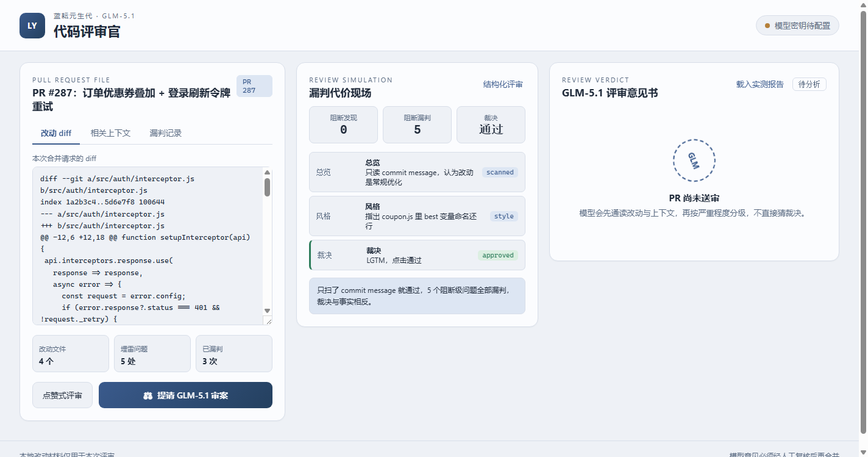Switch to the 相关上下文 tab
The height and width of the screenshot is (457, 868).
(110, 133)
